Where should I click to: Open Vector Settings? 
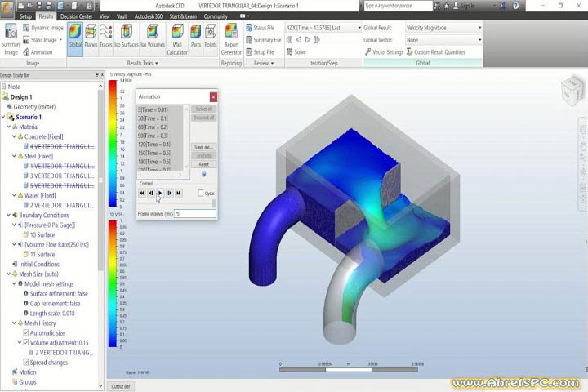[384, 52]
